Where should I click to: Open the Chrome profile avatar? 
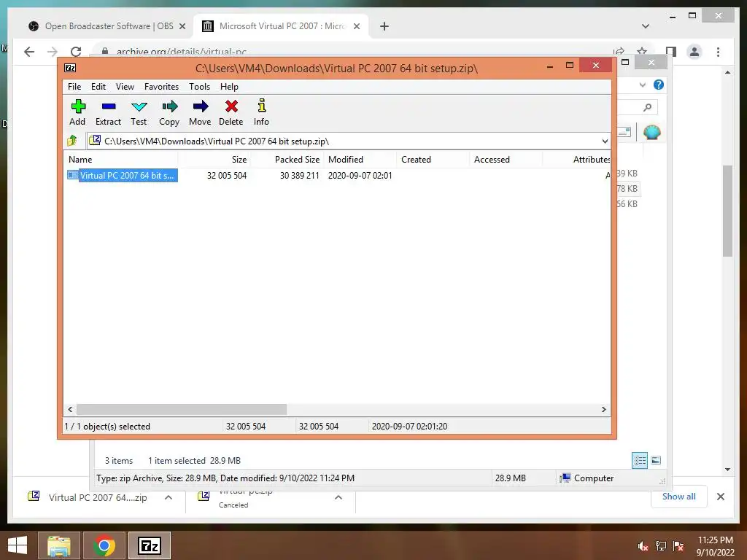coord(694,52)
